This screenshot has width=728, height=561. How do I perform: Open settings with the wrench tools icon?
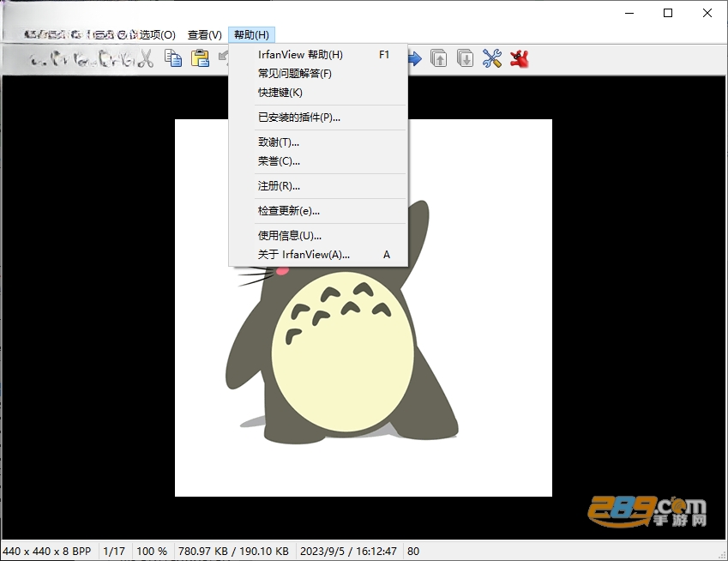pos(491,58)
